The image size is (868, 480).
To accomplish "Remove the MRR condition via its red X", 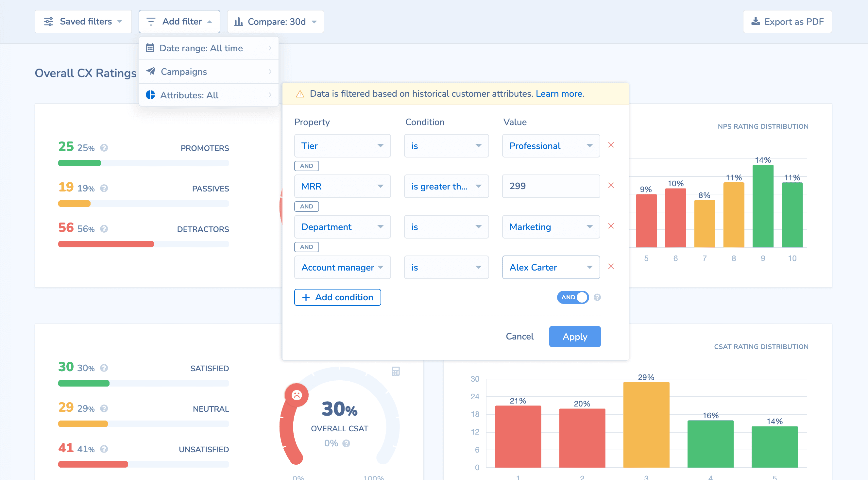I will pyautogui.click(x=611, y=186).
